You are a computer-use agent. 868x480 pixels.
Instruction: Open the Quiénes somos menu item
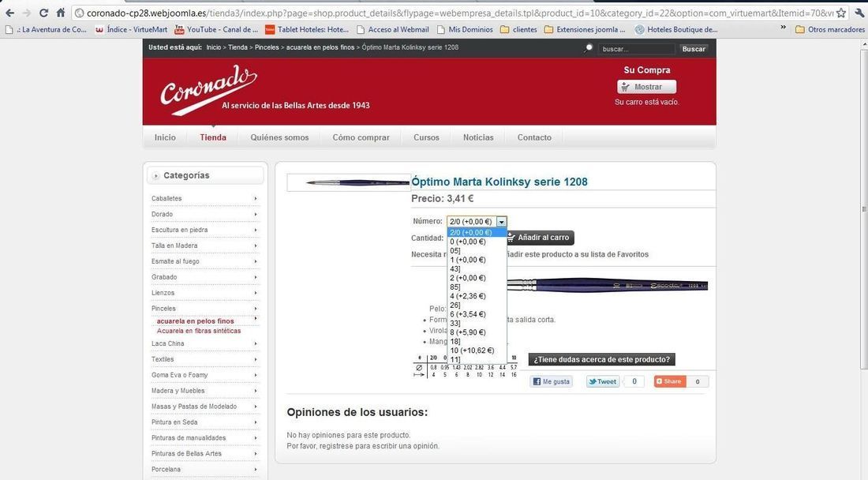279,137
